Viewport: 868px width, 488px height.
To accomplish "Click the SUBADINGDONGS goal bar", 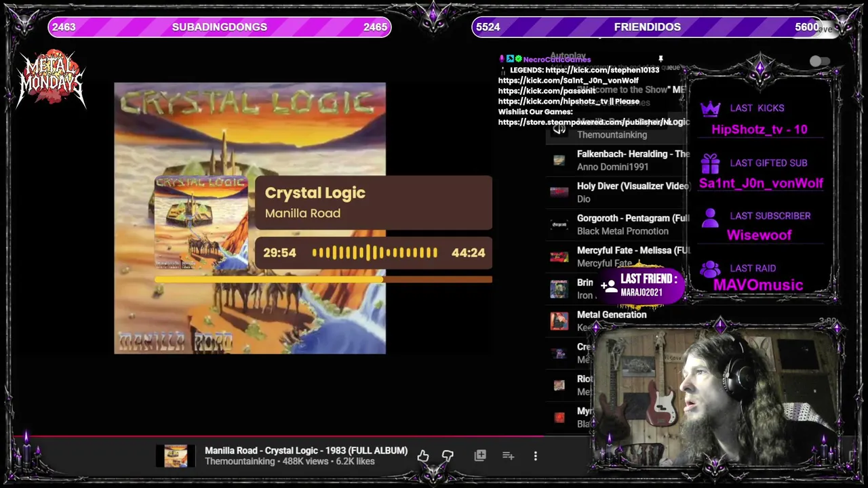I will pyautogui.click(x=220, y=27).
